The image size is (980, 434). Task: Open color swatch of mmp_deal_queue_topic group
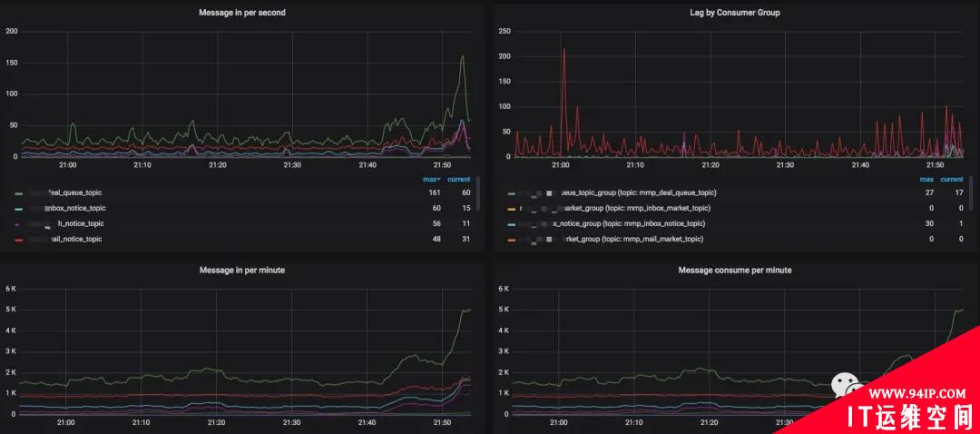[x=512, y=193]
